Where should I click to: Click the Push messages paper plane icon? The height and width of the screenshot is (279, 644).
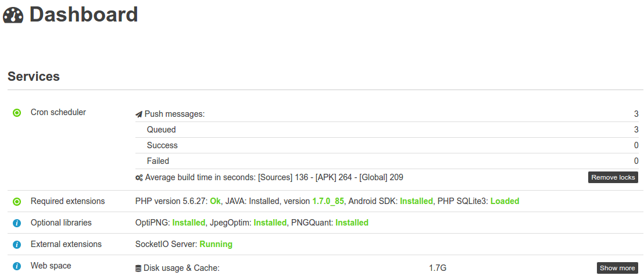139,115
